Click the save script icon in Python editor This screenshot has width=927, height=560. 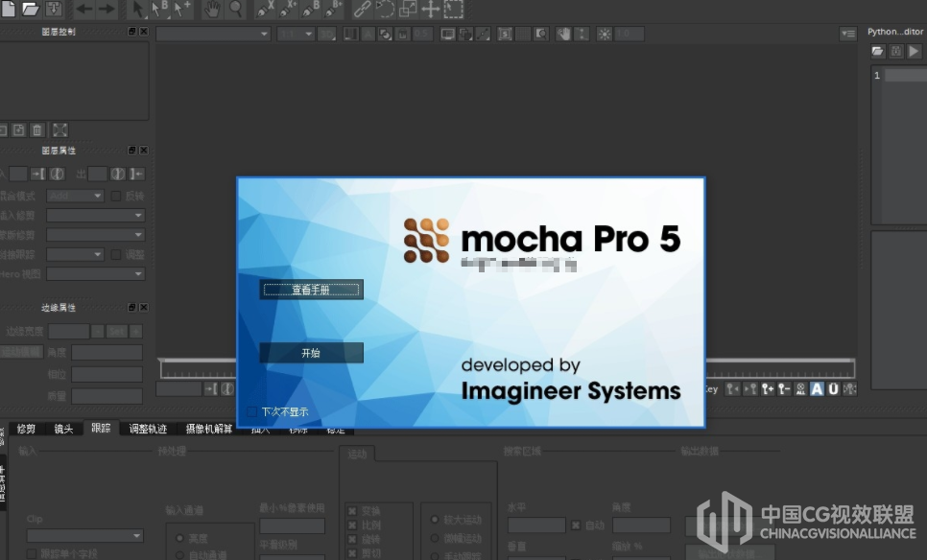896,52
